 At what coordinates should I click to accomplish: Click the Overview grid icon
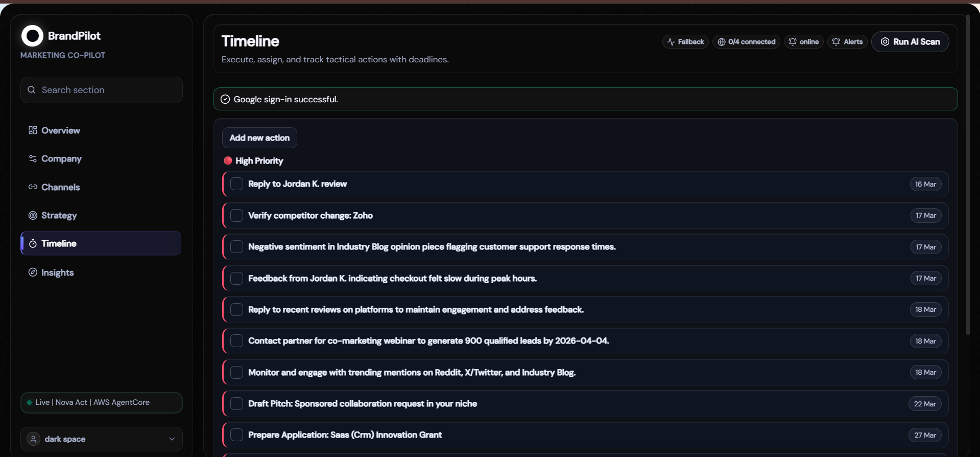(33, 130)
